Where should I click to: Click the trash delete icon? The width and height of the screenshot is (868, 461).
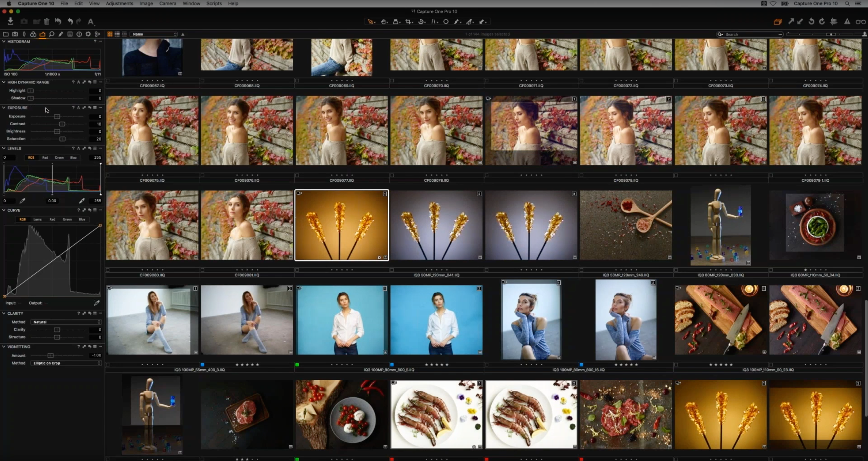tap(47, 22)
